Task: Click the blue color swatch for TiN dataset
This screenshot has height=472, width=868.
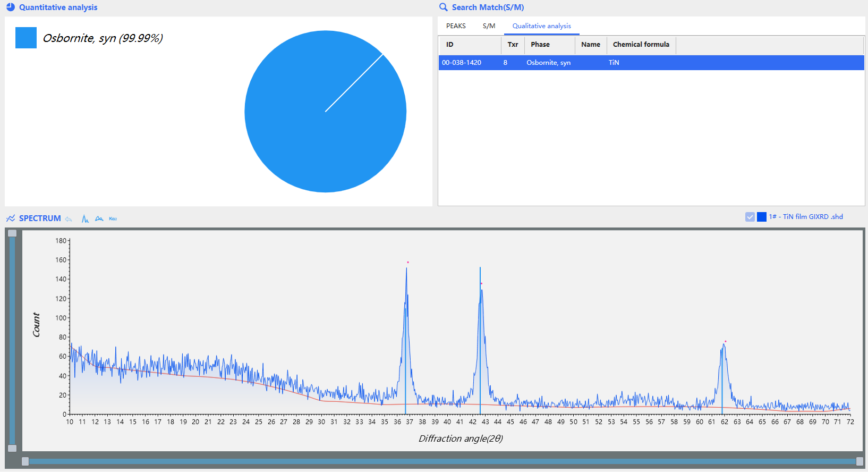Action: tap(762, 217)
